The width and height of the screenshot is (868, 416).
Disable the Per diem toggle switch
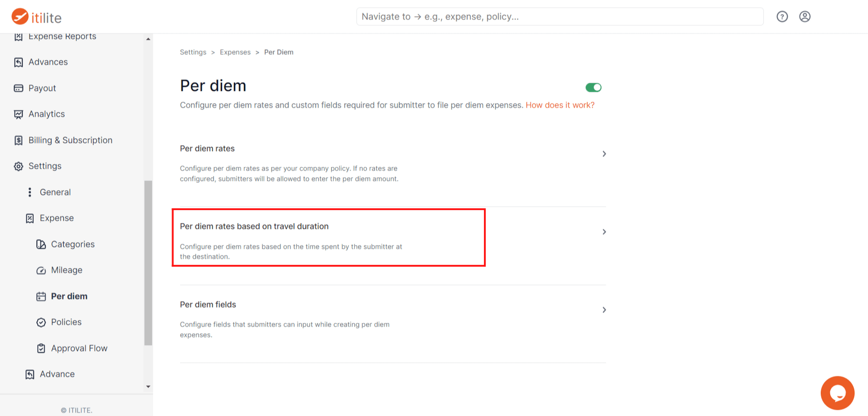click(593, 88)
